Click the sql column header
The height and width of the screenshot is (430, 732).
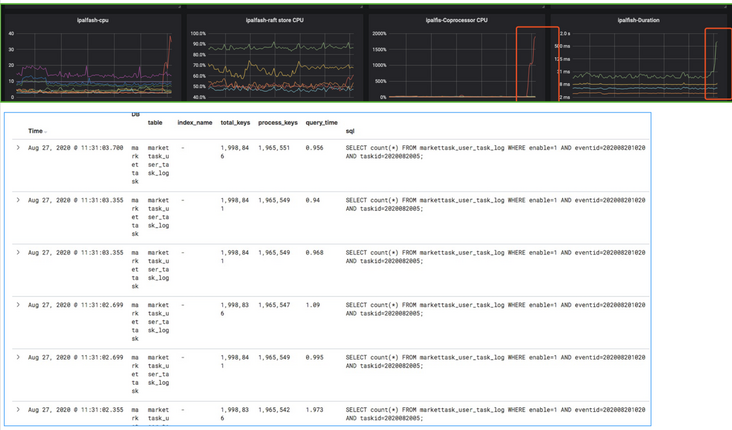tap(350, 131)
